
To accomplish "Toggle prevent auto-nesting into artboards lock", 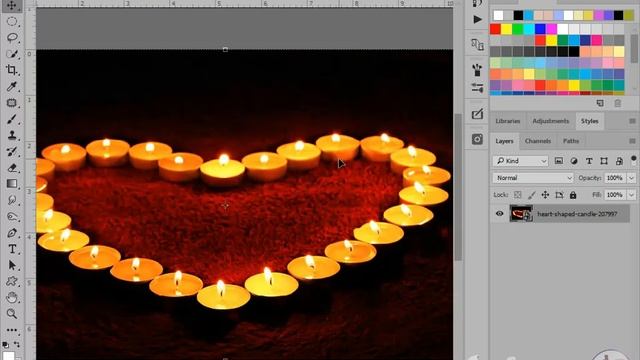I will click(x=559, y=195).
